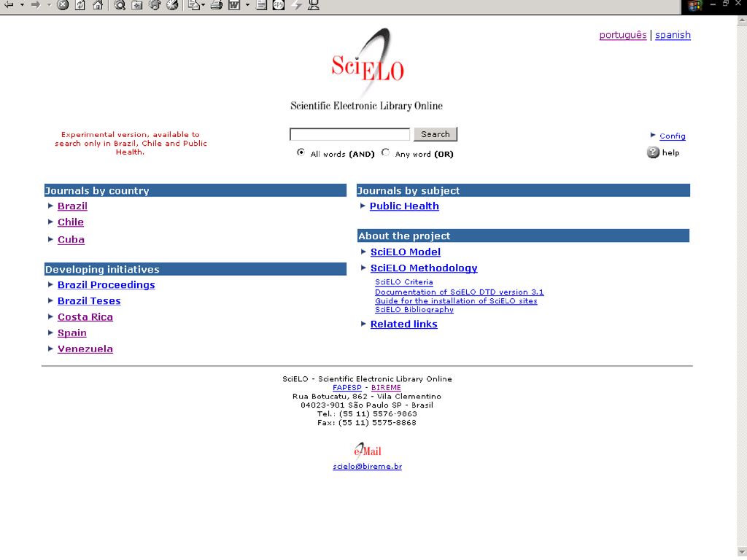Open the Venezuela link

coord(85,349)
